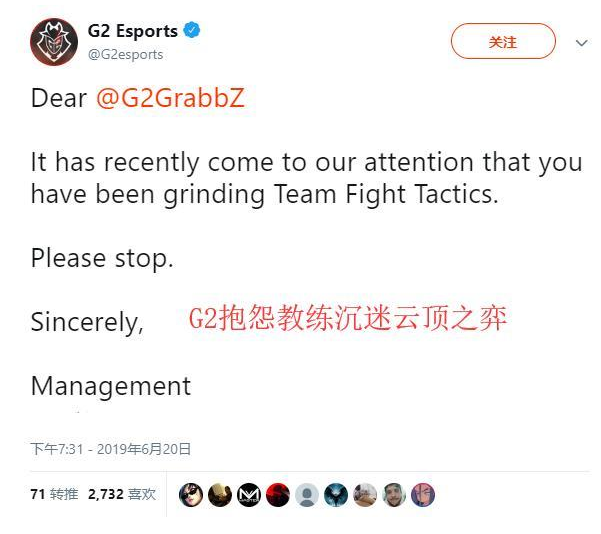Open the tweet options chevron menu
This screenshot has height=534, width=601.
(x=581, y=43)
